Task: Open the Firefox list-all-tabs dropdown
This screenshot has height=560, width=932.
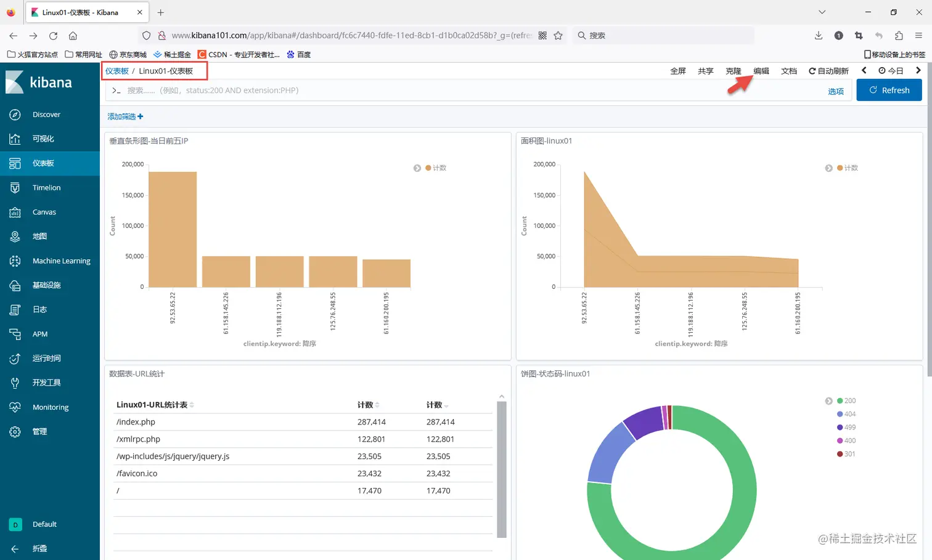Action: click(x=822, y=12)
